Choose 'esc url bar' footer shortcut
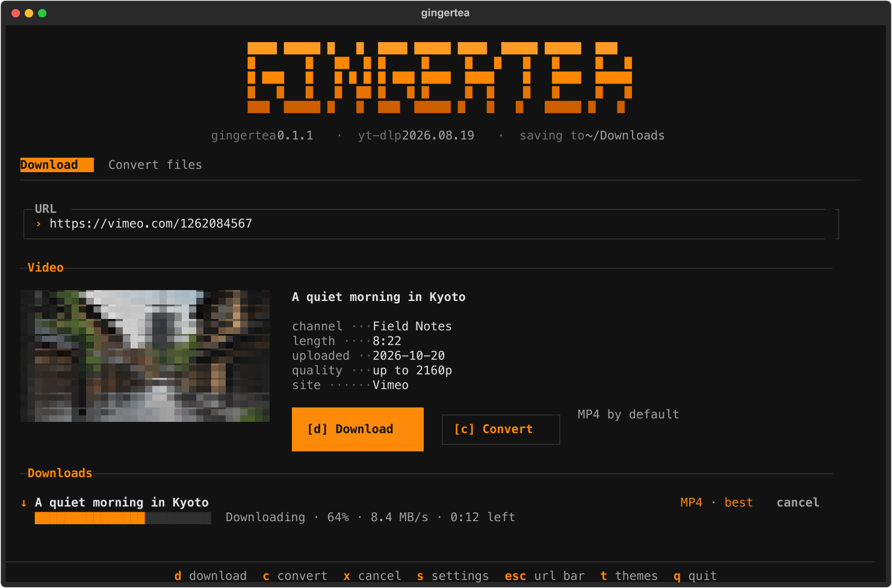This screenshot has width=892, height=588. (545, 576)
